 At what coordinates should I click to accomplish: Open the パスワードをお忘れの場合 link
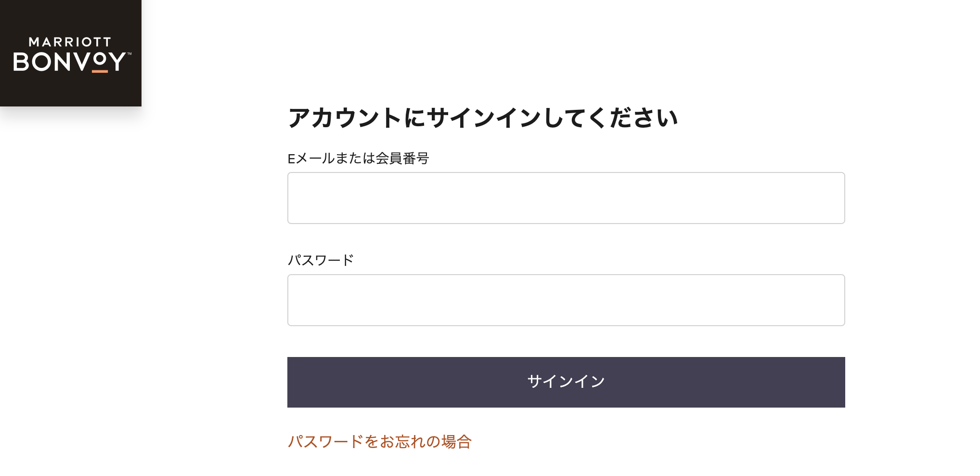coord(379,441)
